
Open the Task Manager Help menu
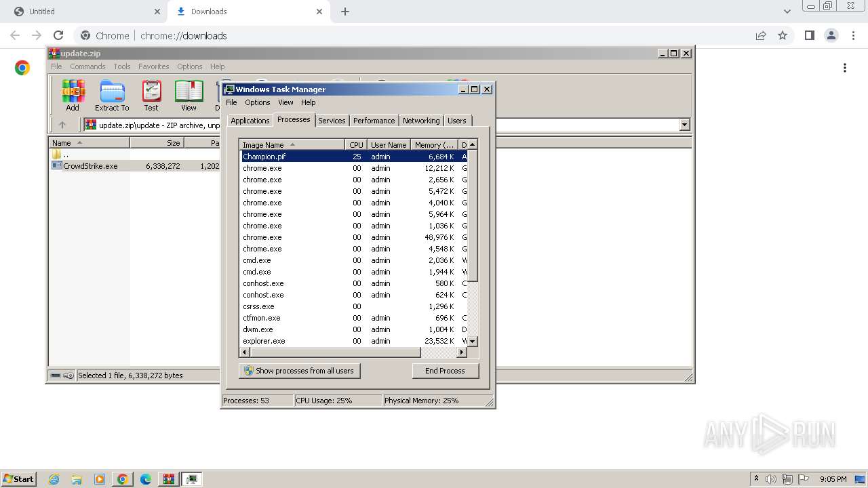pos(309,102)
